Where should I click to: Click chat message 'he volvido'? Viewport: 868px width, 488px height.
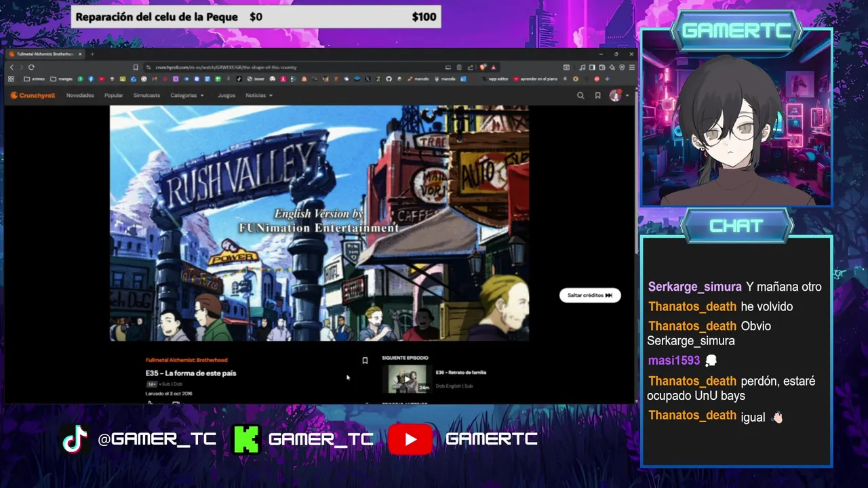(x=767, y=307)
